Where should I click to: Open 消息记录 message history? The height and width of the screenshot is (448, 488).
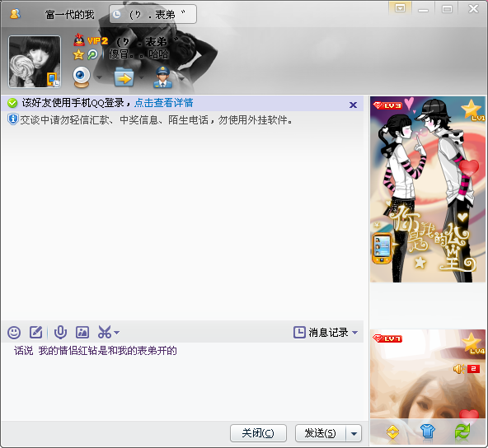321,333
